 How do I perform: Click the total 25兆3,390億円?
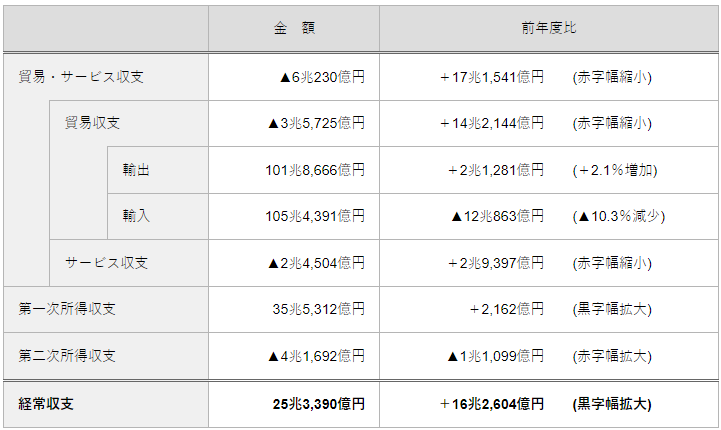319,404
